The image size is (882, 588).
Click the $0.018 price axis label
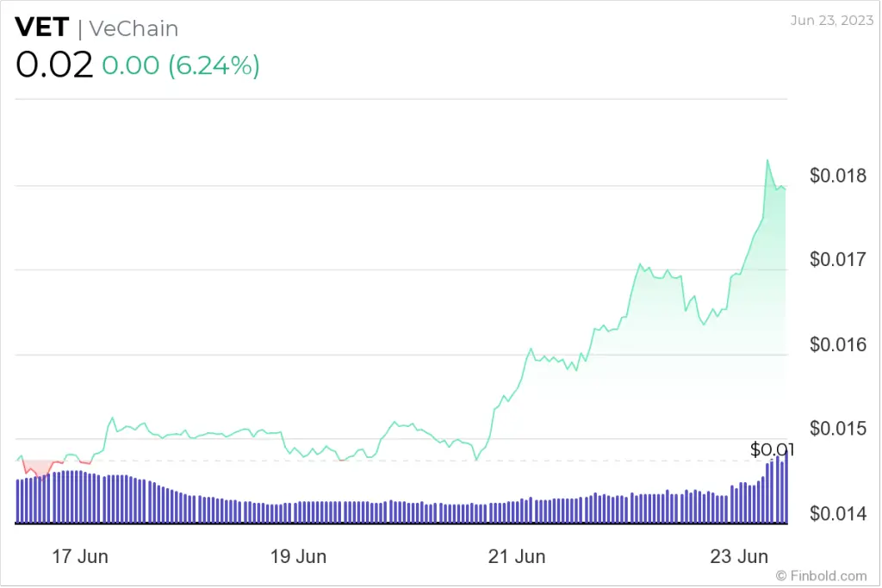tap(838, 176)
